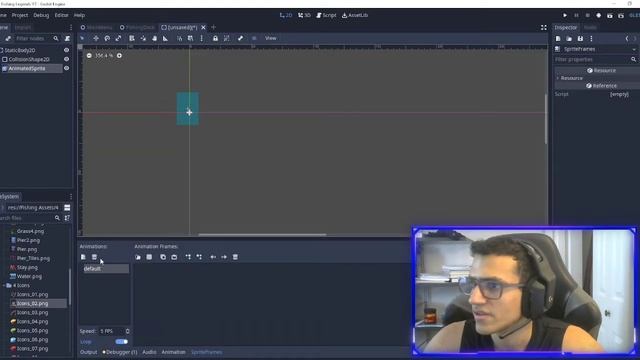Select Water.png in FileSystem
This screenshot has height=360, width=640.
tap(29, 276)
